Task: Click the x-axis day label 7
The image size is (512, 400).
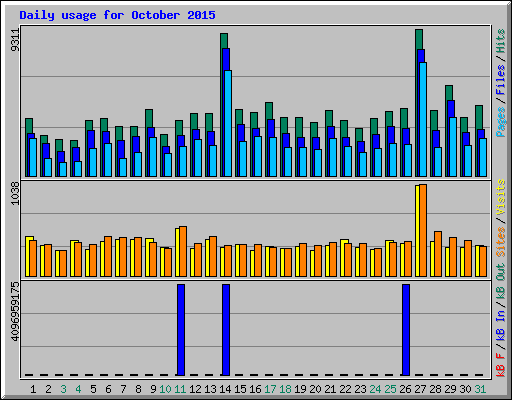Action: (123, 389)
